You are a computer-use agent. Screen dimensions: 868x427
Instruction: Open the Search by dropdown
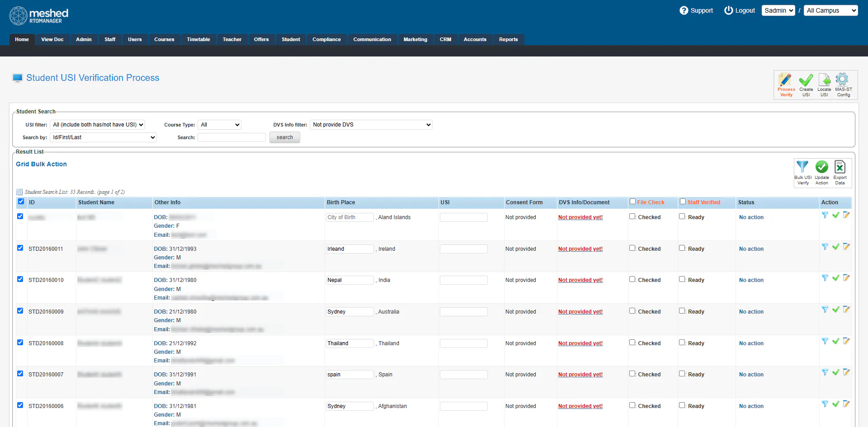coord(104,137)
